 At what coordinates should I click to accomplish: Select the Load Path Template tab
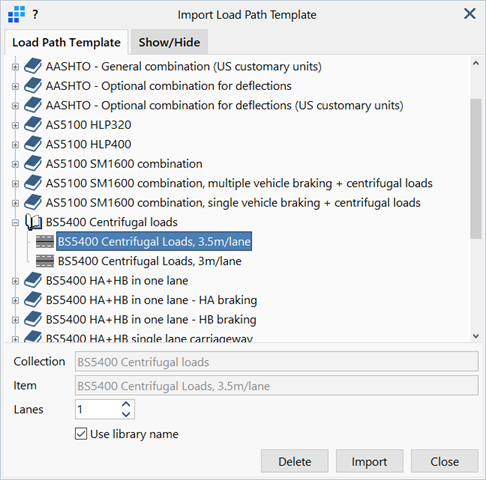pyautogui.click(x=66, y=42)
